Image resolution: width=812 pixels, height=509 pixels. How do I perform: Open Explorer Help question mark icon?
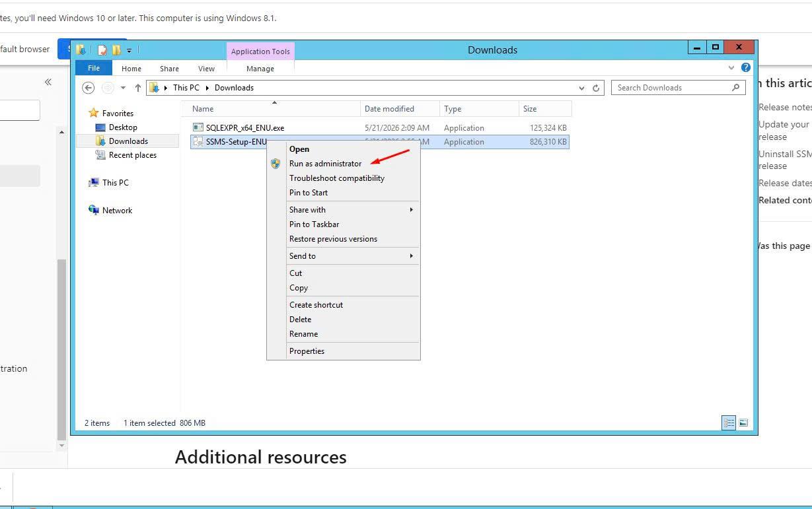coord(746,67)
